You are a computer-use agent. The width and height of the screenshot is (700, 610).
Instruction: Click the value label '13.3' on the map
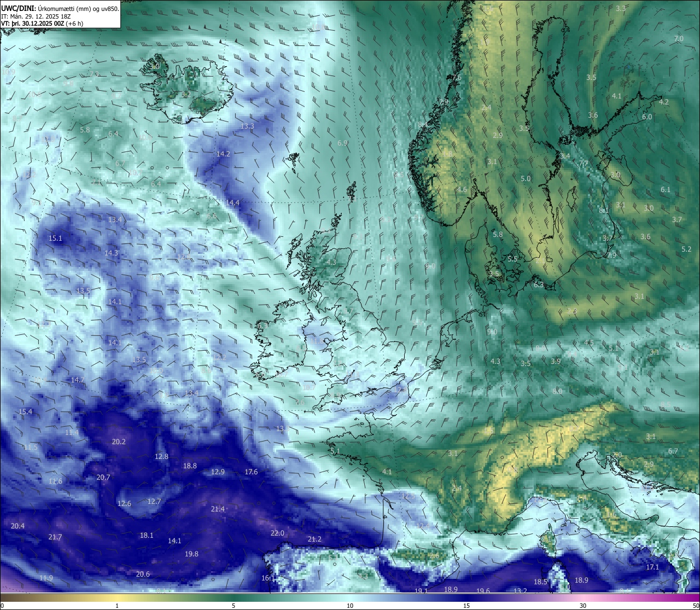click(x=247, y=126)
